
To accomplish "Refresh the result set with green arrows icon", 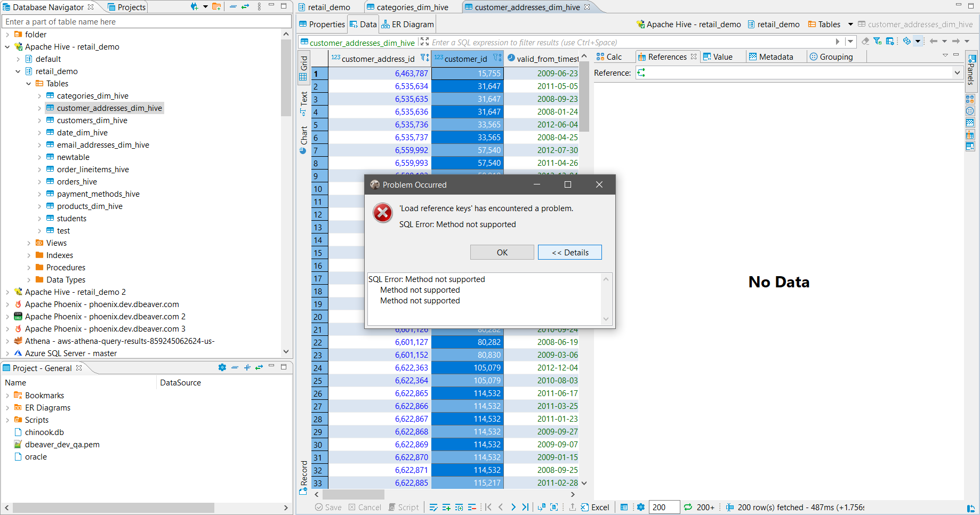I will [688, 507].
